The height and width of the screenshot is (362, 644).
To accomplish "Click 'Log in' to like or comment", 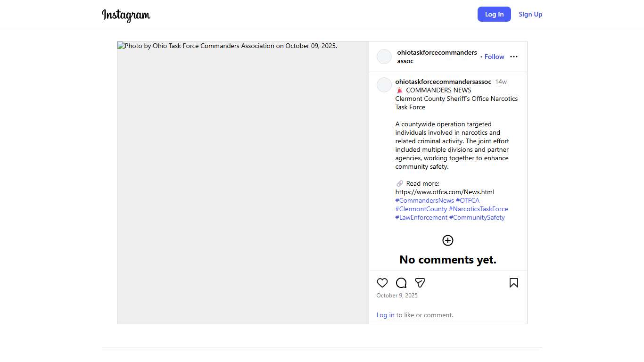I will 385,315.
